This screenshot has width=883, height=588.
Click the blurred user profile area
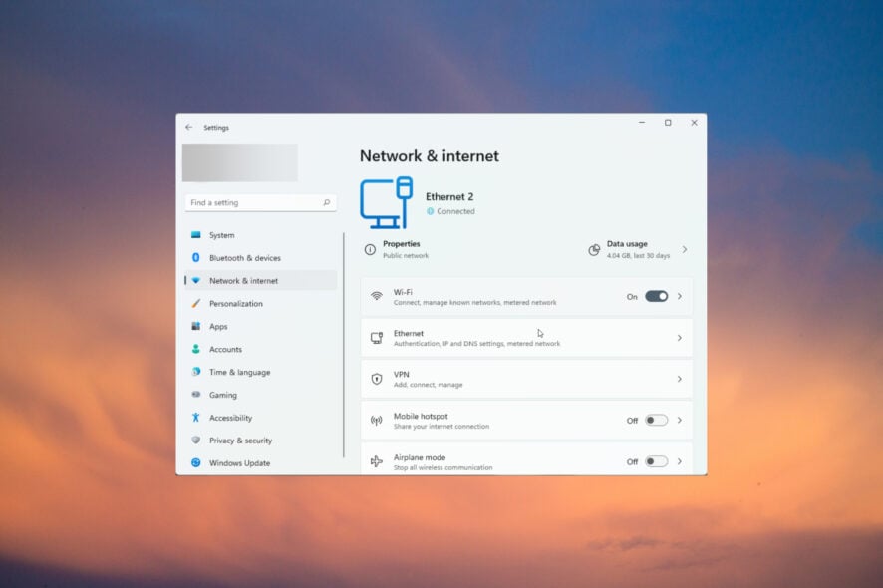pos(240,162)
